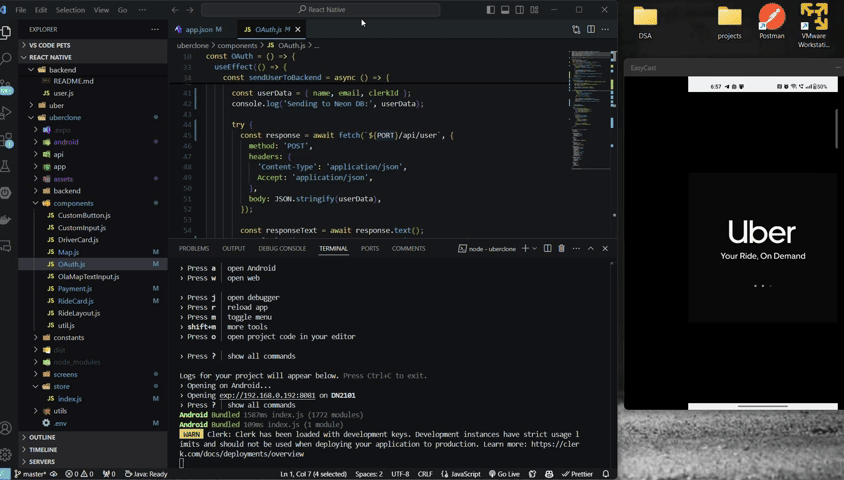The width and height of the screenshot is (844, 480).
Task: Open the new terminal launch profile dropdown
Action: coord(535,248)
